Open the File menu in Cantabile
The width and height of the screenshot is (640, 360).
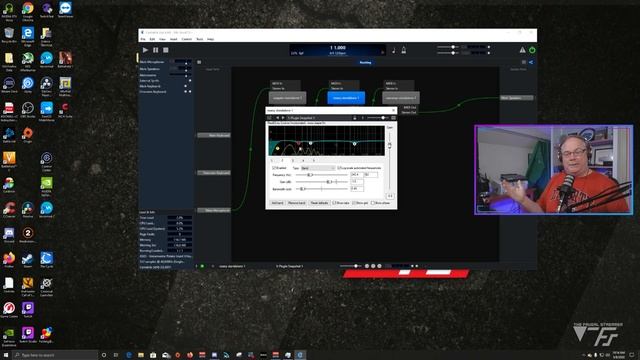[143, 39]
